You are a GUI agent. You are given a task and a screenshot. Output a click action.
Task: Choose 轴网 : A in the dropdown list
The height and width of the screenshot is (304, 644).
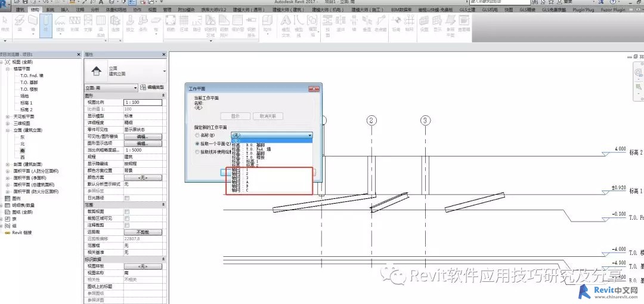pyautogui.click(x=272, y=182)
